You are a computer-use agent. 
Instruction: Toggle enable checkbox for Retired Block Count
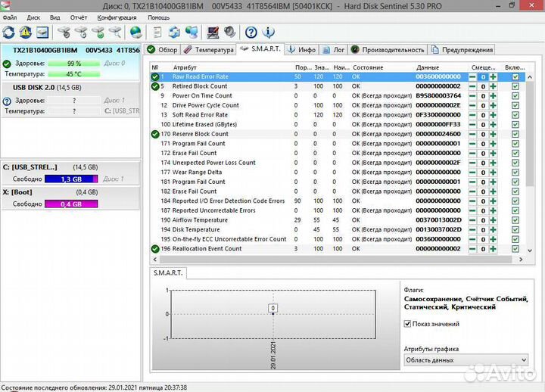coord(515,86)
